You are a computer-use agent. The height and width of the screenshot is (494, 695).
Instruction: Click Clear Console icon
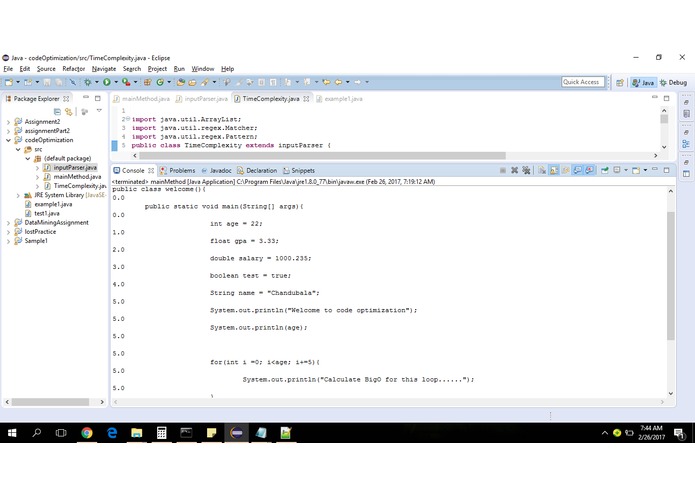point(542,171)
